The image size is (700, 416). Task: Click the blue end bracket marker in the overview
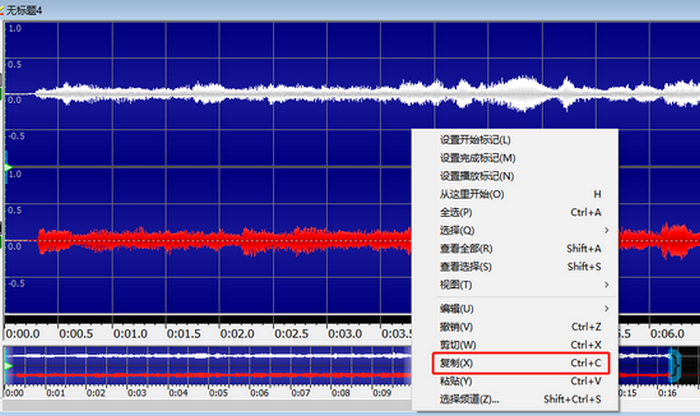675,366
